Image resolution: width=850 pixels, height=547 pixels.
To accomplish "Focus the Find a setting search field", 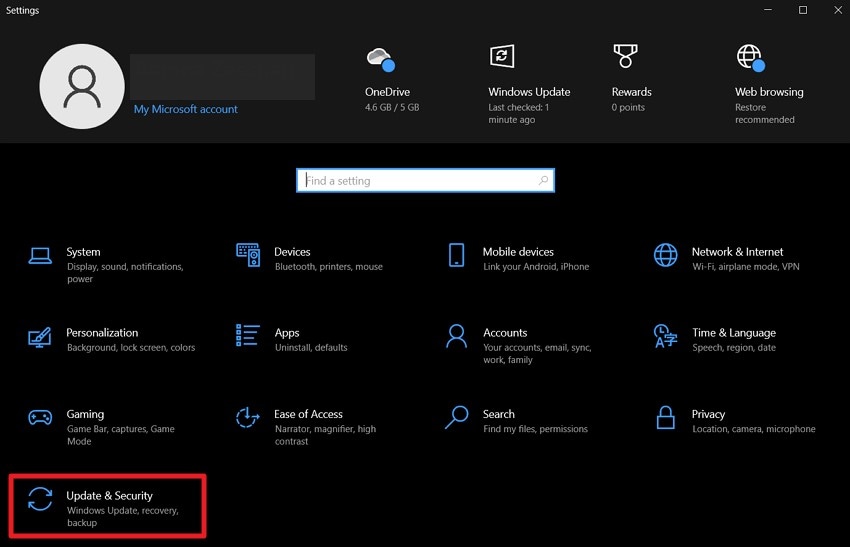I will (425, 181).
